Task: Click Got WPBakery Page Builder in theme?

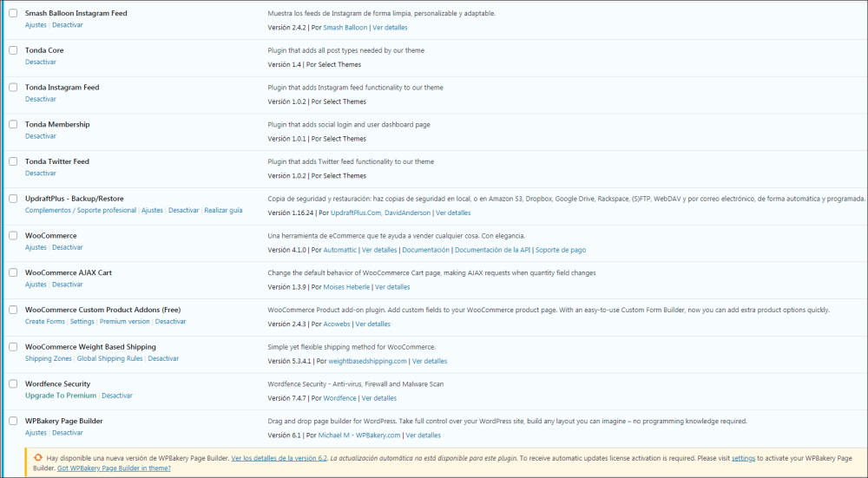Action: pos(114,468)
